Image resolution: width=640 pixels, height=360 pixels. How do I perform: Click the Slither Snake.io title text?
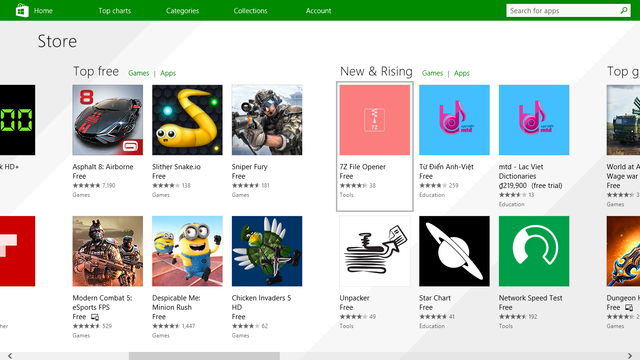coord(176,167)
